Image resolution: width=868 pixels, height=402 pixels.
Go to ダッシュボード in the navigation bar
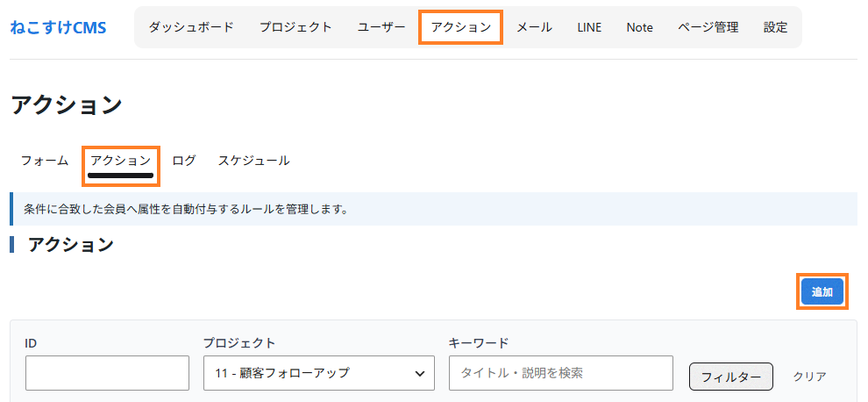[x=191, y=27]
